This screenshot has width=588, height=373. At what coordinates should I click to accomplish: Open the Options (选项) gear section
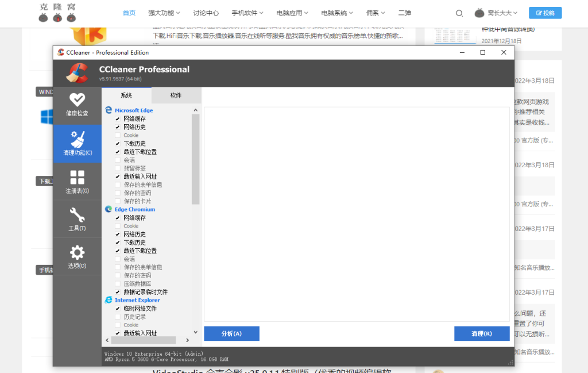click(x=77, y=257)
